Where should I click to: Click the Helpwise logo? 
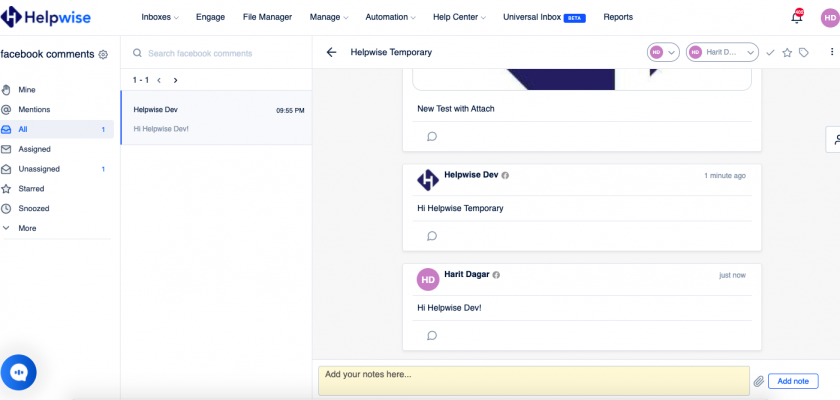[46, 17]
